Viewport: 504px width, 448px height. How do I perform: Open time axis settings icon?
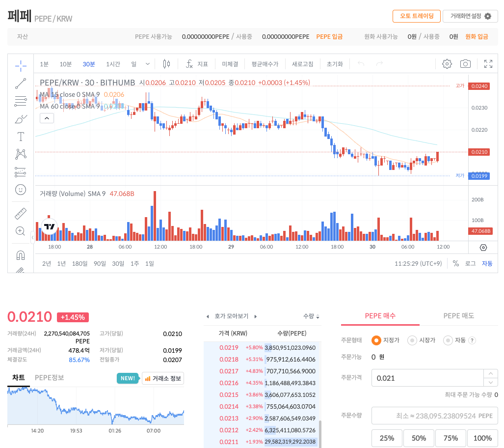click(x=483, y=248)
